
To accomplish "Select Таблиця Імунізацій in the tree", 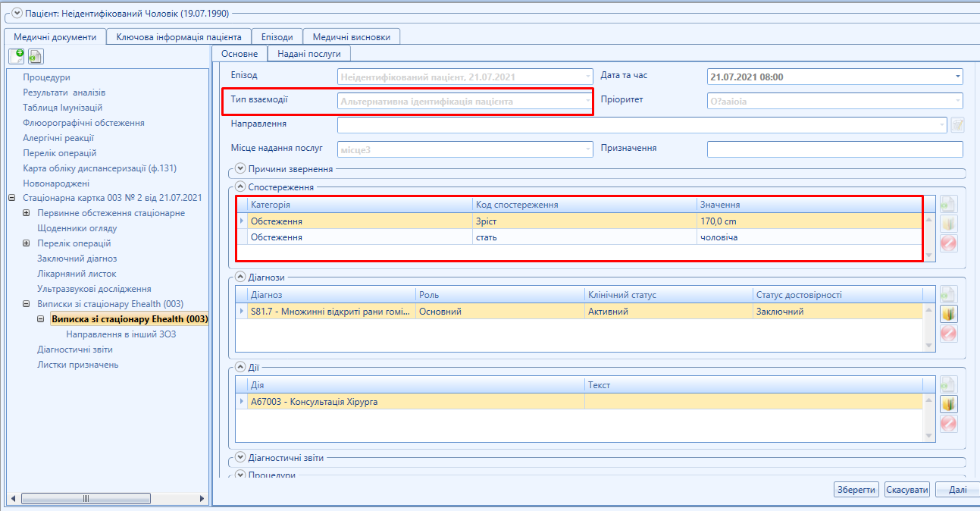I will click(62, 108).
